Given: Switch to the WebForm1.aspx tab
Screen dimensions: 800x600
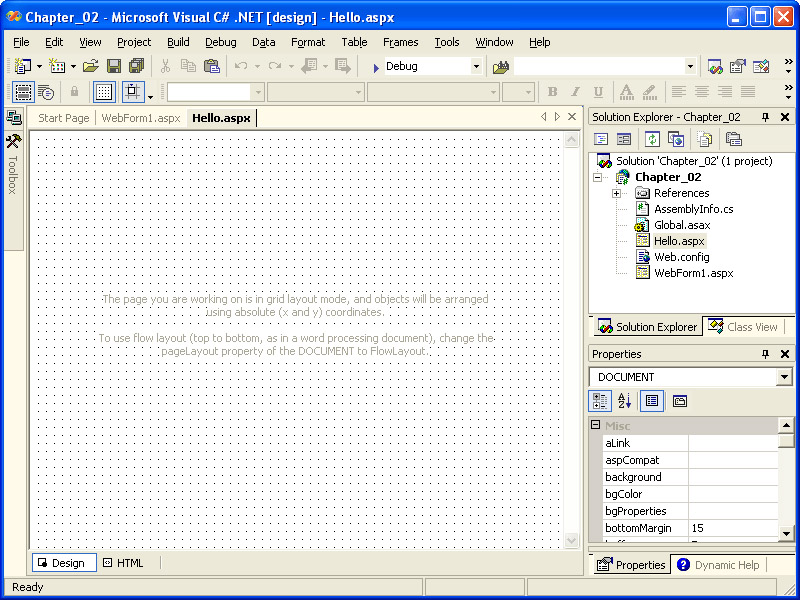Looking at the screenshot, I should pyautogui.click(x=141, y=118).
